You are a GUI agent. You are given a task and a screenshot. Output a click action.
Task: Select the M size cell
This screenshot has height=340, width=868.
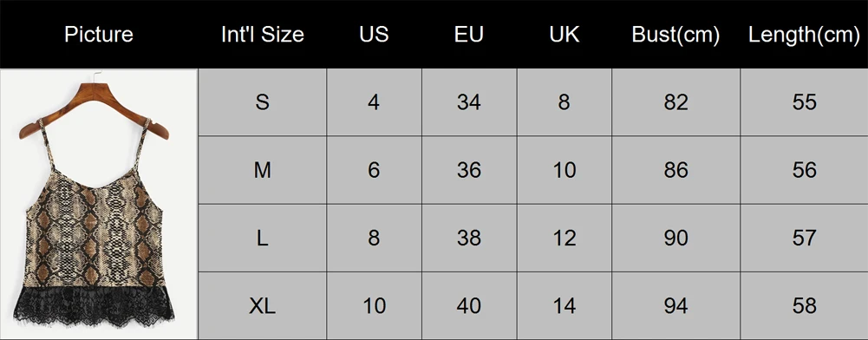pyautogui.click(x=263, y=170)
